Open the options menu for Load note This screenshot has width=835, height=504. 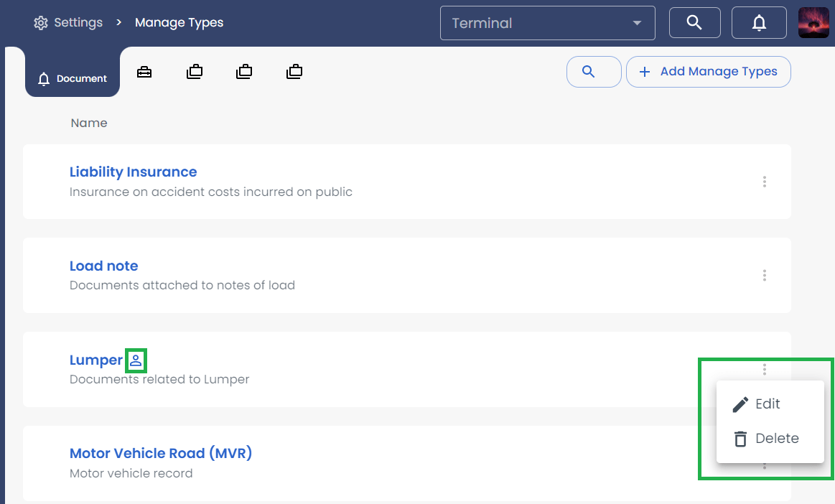[x=764, y=276]
